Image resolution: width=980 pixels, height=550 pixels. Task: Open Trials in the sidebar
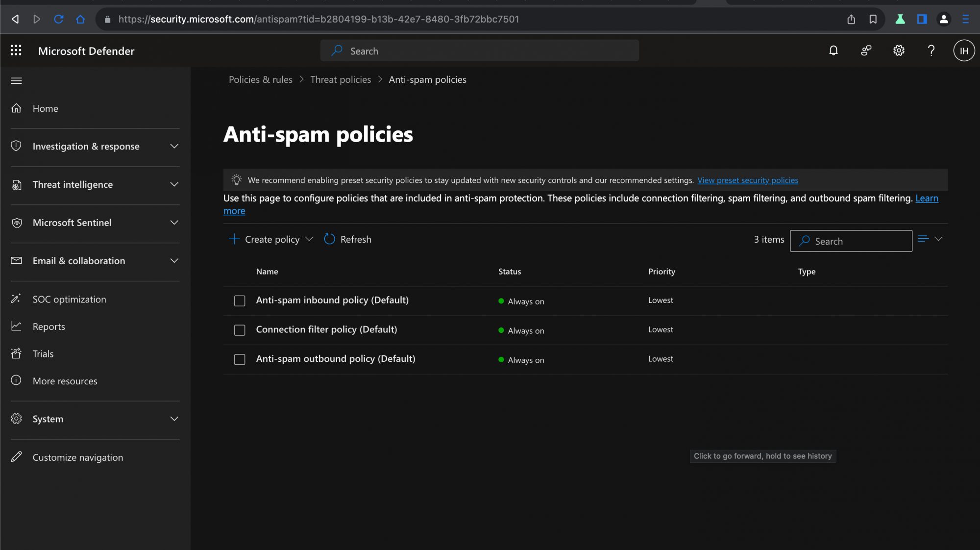[43, 354]
